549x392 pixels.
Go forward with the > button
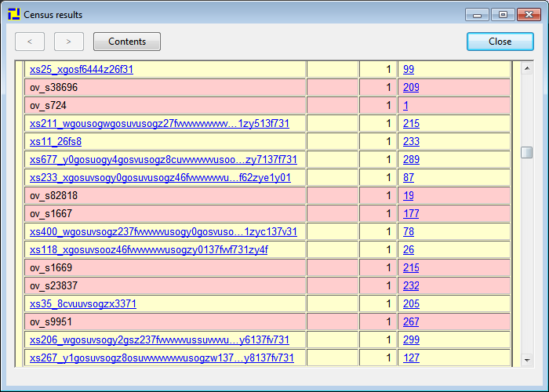pos(69,42)
